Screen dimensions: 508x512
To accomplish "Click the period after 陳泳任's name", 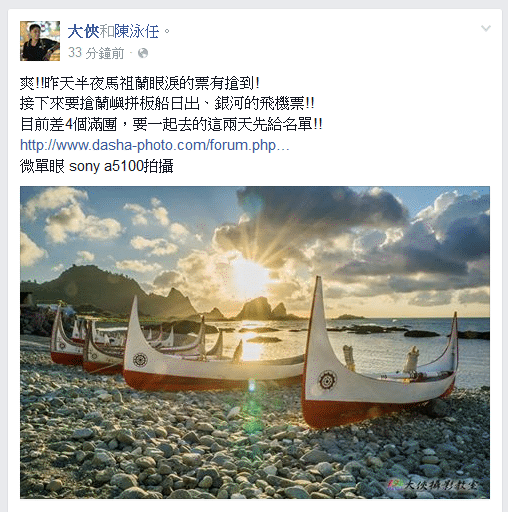I will tap(167, 32).
